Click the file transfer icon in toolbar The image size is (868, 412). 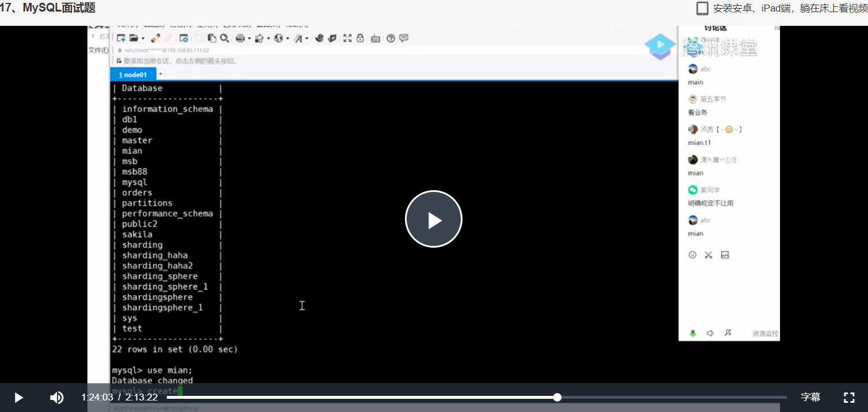(259, 38)
